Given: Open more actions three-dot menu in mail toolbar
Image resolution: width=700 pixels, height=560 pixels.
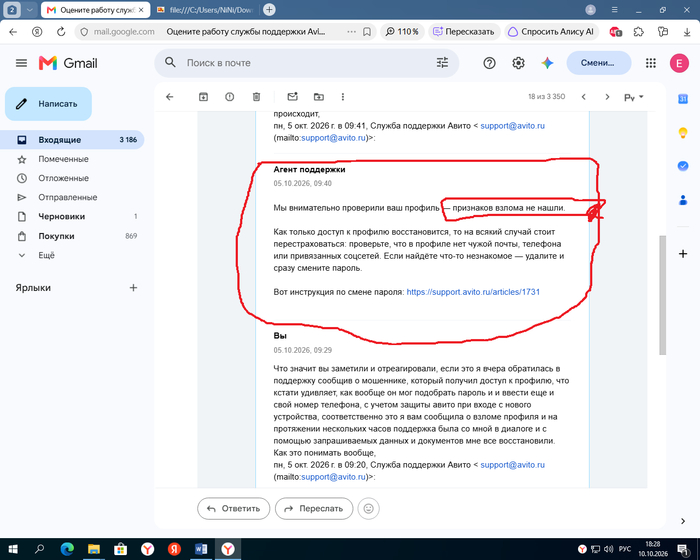Looking at the screenshot, I should tap(343, 97).
